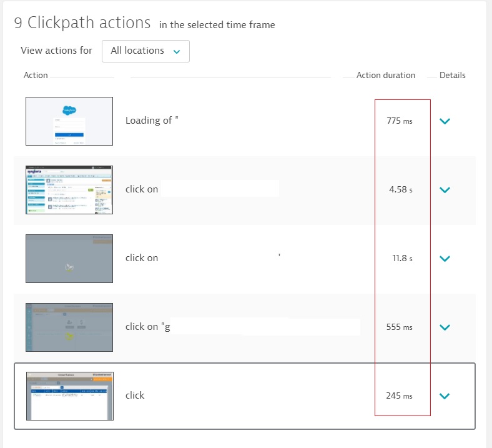The height and width of the screenshot is (448, 492).
Task: Sort by the Action duration column header
Action: click(x=385, y=75)
